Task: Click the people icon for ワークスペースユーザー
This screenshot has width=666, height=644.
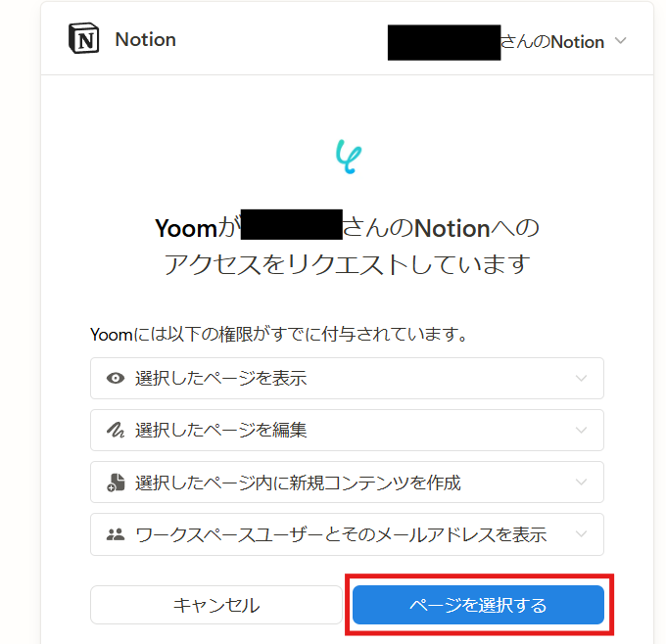Action: (116, 534)
